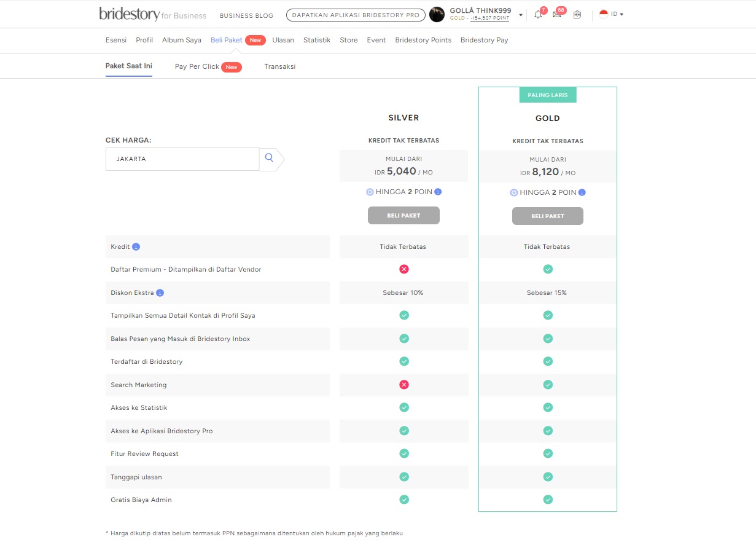Click Gold's check for Akses ke Statistik
The height and width of the screenshot is (550, 756).
548,407
